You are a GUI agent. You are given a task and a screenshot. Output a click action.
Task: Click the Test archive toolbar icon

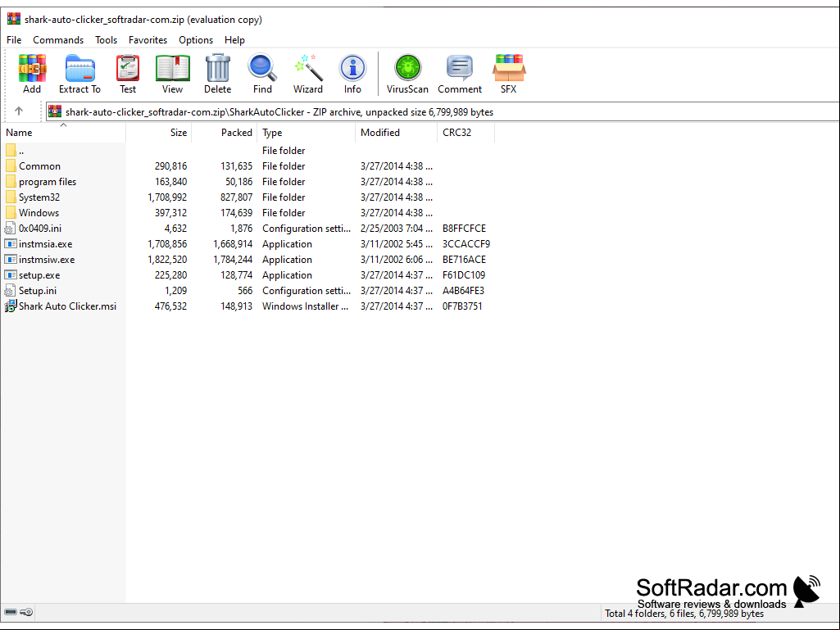point(128,68)
